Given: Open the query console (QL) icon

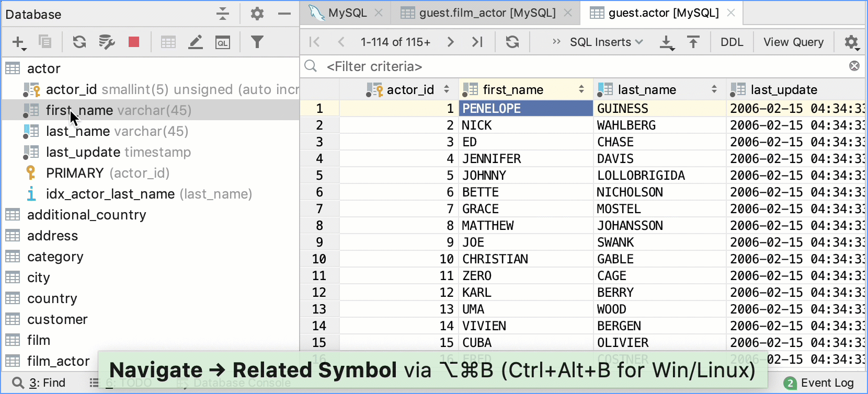Looking at the screenshot, I should 223,42.
